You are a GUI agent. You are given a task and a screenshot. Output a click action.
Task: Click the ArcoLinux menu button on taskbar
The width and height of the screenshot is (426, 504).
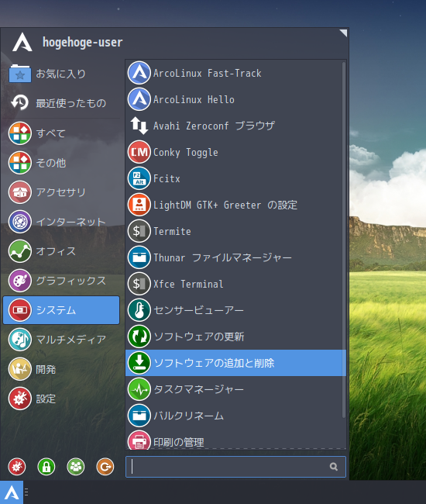point(12,492)
